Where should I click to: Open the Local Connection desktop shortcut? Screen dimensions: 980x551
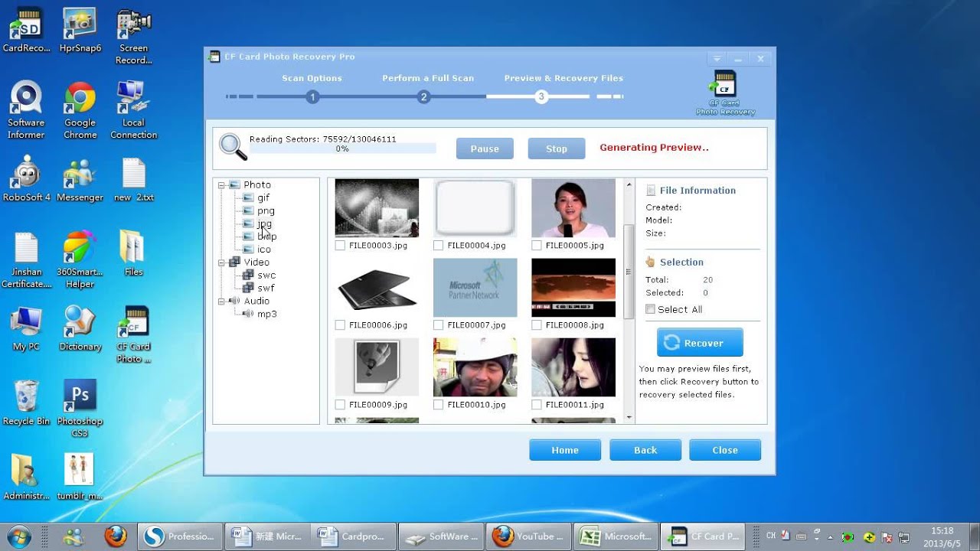tap(133, 109)
